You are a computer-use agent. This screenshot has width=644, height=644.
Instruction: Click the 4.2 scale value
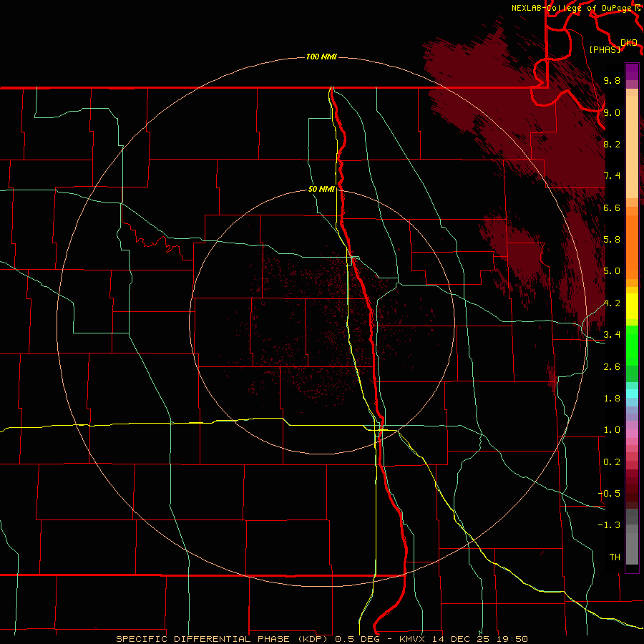click(x=612, y=303)
